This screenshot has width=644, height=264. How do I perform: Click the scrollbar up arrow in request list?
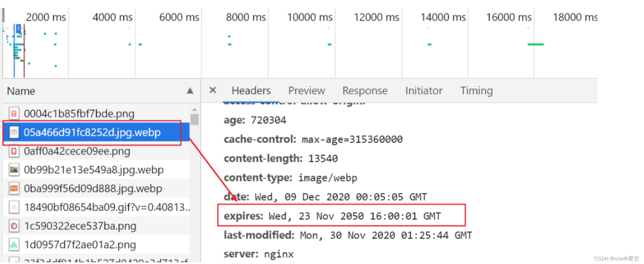pyautogui.click(x=194, y=110)
